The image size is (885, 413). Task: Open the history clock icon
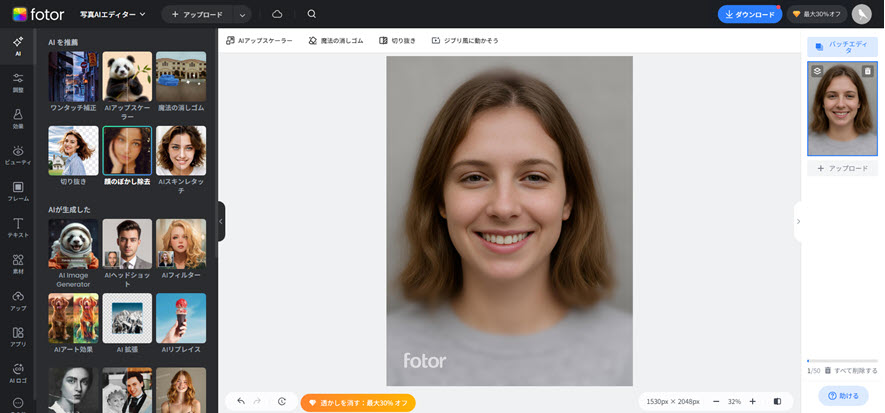pyautogui.click(x=282, y=401)
